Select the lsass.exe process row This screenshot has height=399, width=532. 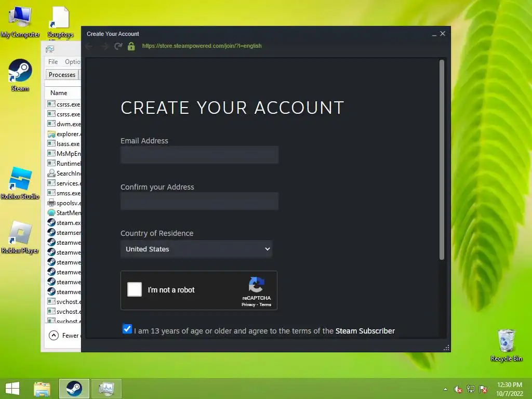coord(63,143)
